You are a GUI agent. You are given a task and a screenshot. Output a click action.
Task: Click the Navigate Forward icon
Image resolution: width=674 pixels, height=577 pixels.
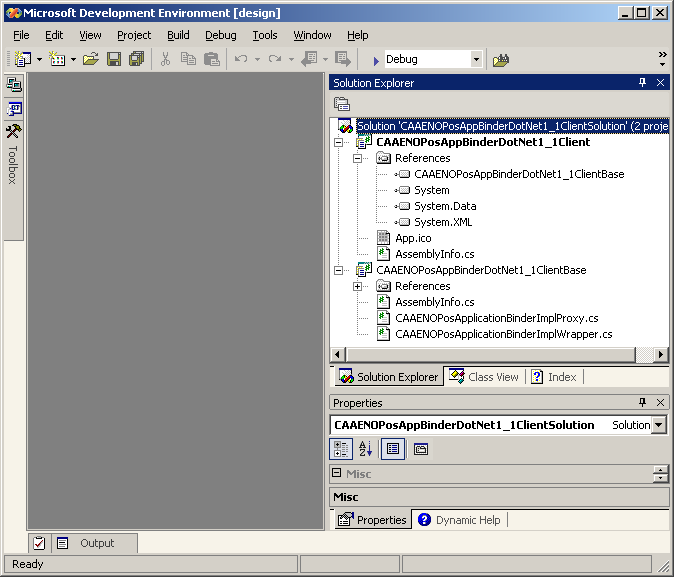coord(343,59)
